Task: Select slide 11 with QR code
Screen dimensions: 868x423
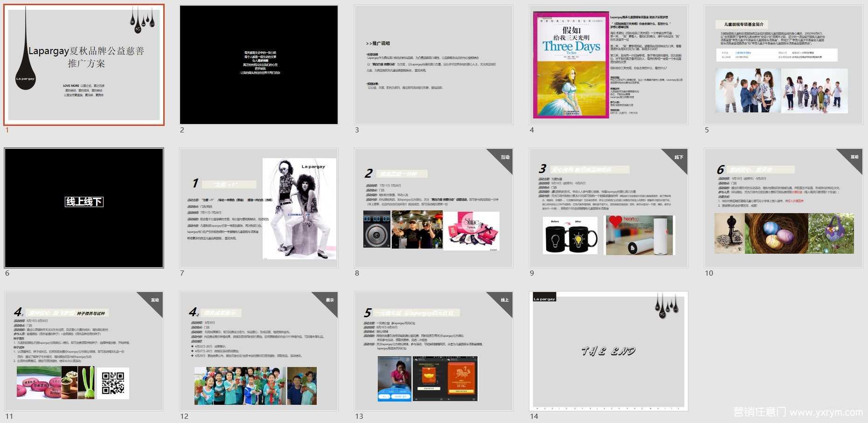Action: [84, 351]
